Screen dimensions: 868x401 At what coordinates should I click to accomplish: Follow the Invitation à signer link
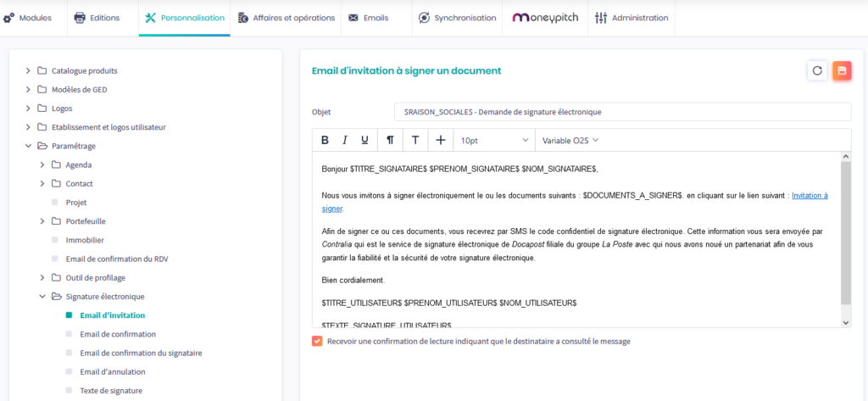pos(809,196)
